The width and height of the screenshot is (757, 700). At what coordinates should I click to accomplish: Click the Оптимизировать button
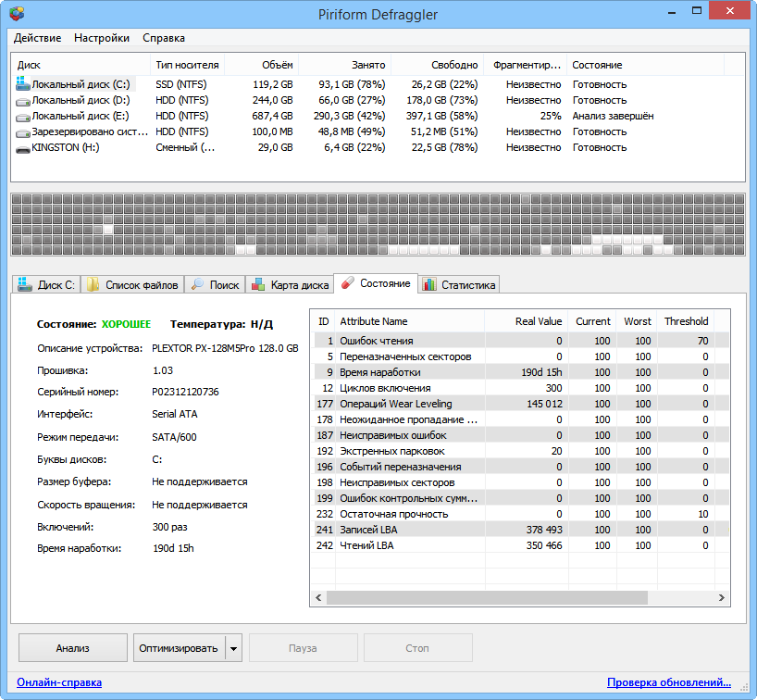click(x=179, y=648)
